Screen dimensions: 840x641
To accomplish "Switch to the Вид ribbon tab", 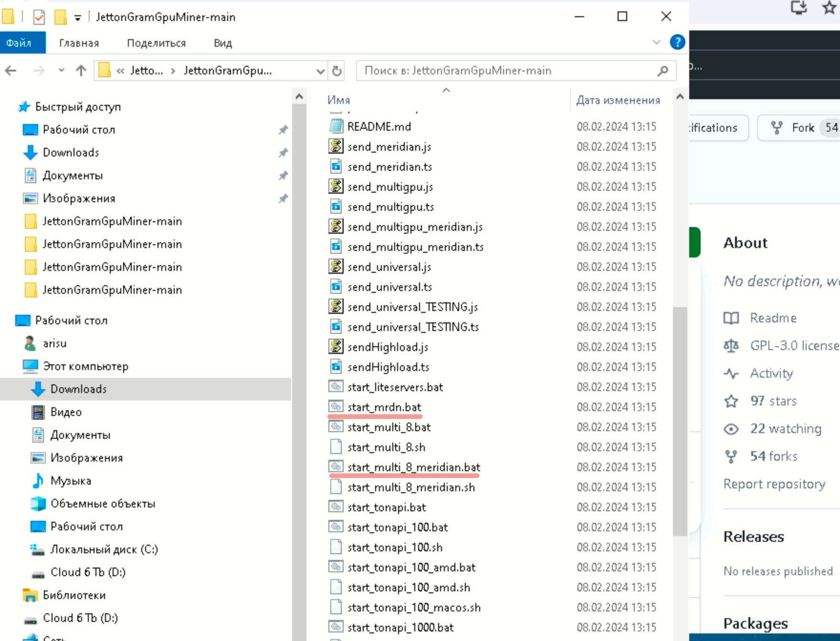I will pos(223,43).
